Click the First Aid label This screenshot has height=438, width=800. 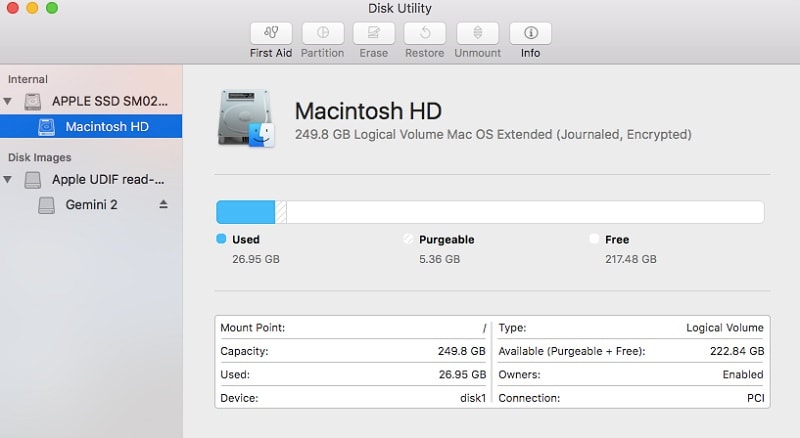(x=271, y=53)
